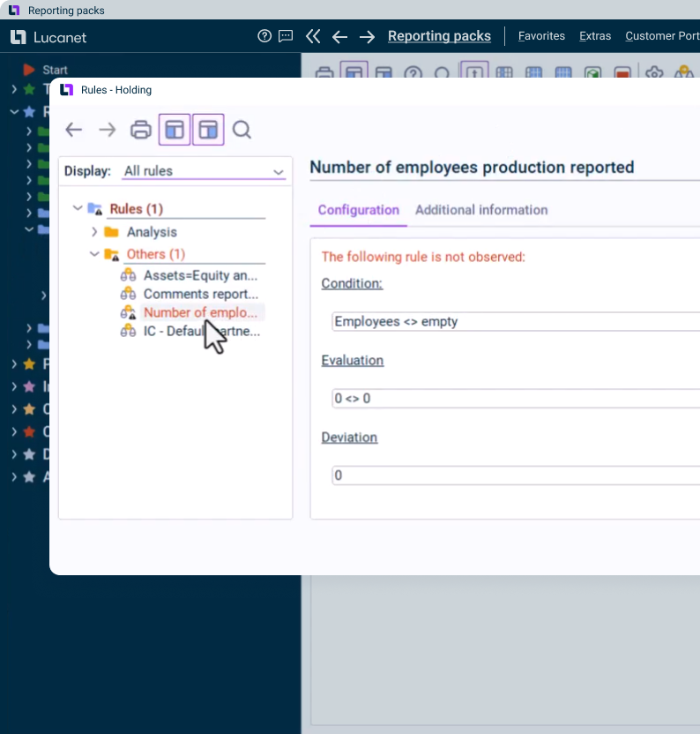Viewport: 700px width, 734px height.
Task: Click the Assets=Equity rule scale icon
Action: [128, 276]
